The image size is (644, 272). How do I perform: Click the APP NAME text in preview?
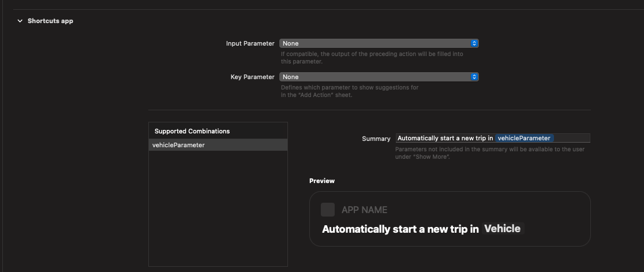tap(364, 210)
